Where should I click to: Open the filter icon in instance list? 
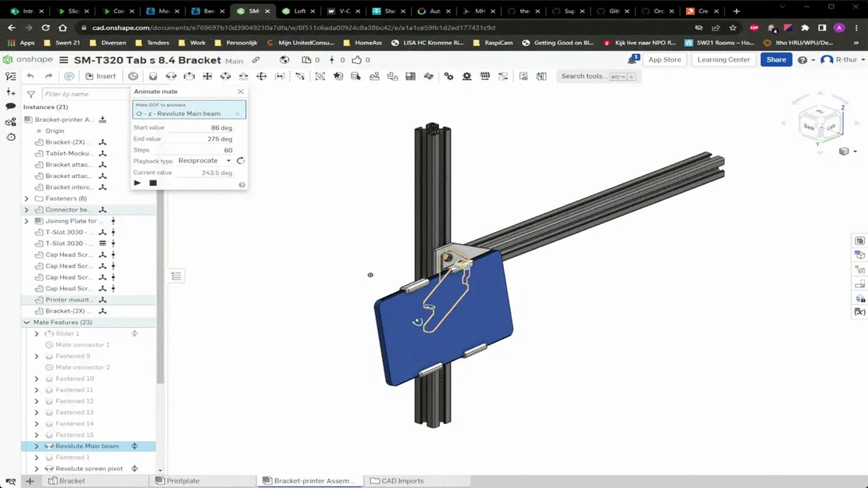tap(31, 94)
